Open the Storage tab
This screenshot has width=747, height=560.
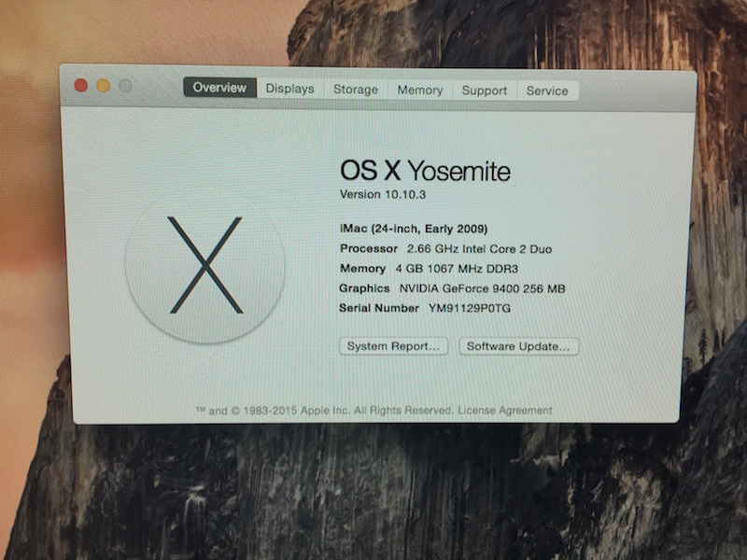click(x=356, y=90)
